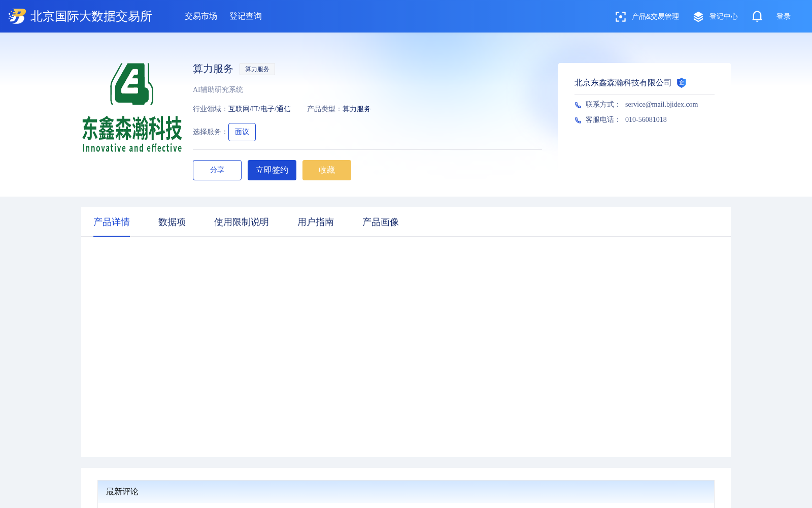812x508 pixels.
Task: Click email service@mail.bjidex.com
Action: coord(661,105)
